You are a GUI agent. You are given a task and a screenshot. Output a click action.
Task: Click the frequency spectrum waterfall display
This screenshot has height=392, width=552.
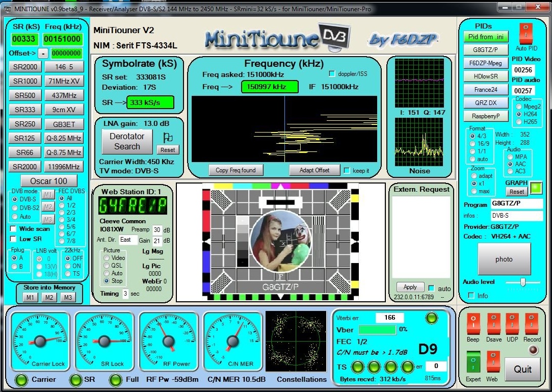(284, 129)
